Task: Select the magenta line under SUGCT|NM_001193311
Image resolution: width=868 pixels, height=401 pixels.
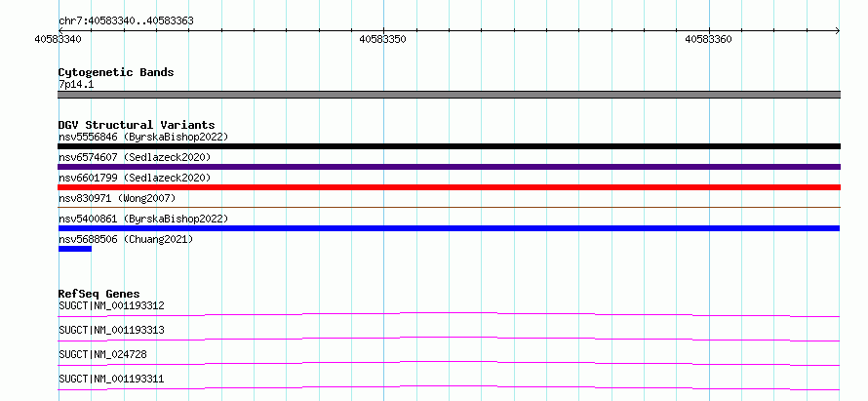Action: coord(449,387)
